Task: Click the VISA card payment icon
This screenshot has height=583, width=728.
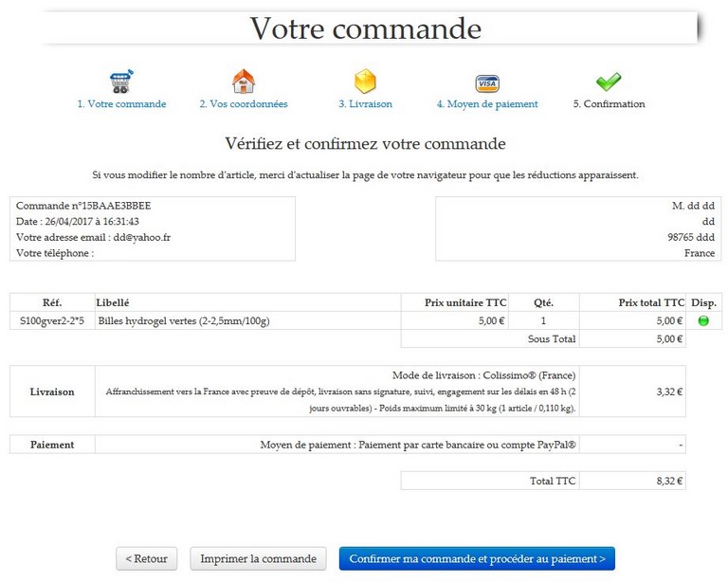Action: point(487,83)
